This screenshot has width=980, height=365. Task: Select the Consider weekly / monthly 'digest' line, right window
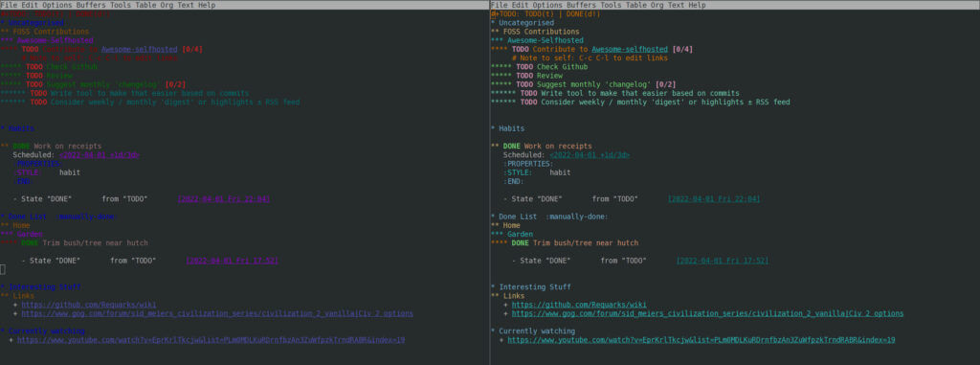coord(640,103)
